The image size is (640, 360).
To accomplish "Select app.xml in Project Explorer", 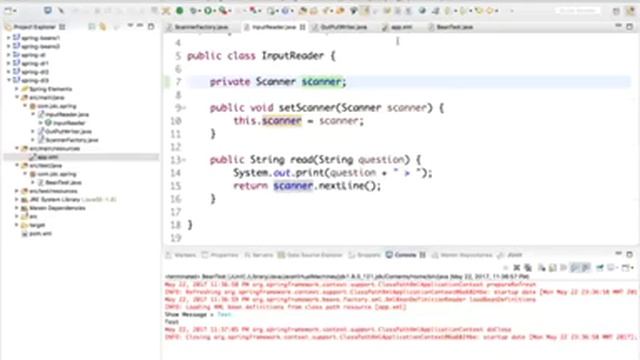I will coord(48,157).
